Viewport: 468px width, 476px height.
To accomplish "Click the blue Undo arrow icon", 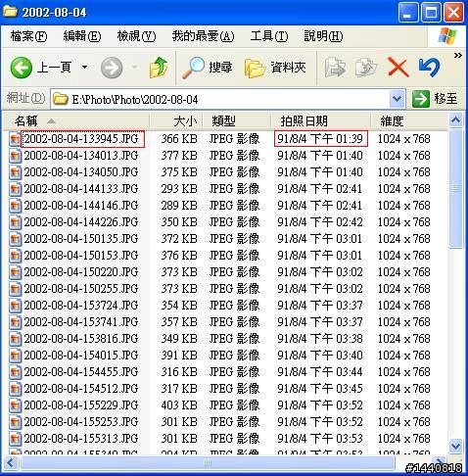I will (x=430, y=68).
